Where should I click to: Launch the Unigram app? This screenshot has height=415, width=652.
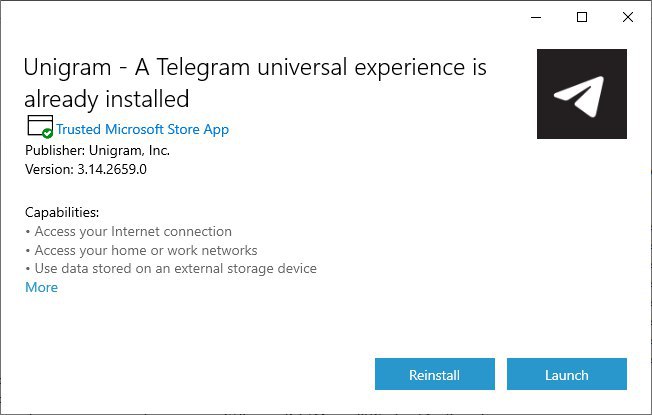[567, 374]
